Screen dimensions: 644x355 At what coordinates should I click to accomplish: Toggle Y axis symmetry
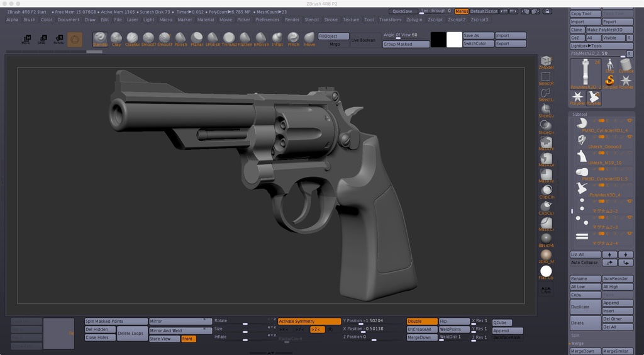[x=300, y=330]
